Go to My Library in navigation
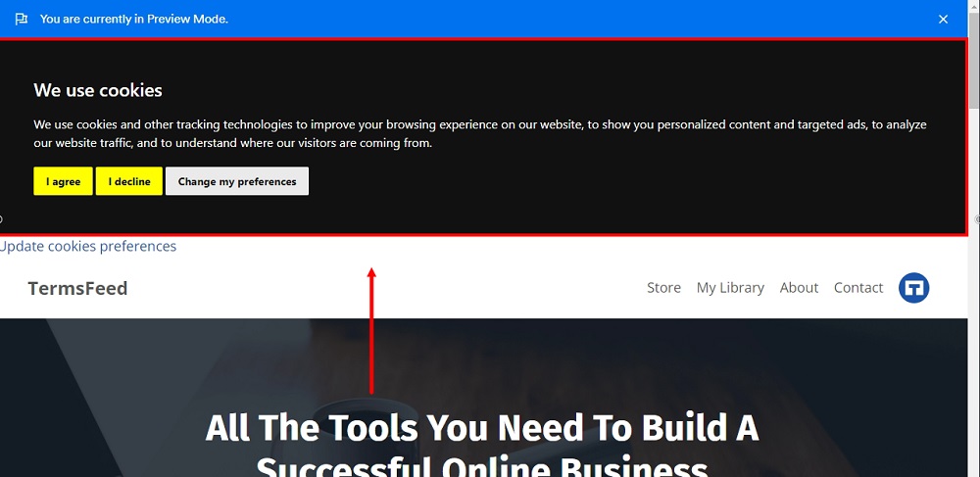This screenshot has height=477, width=980. [730, 288]
